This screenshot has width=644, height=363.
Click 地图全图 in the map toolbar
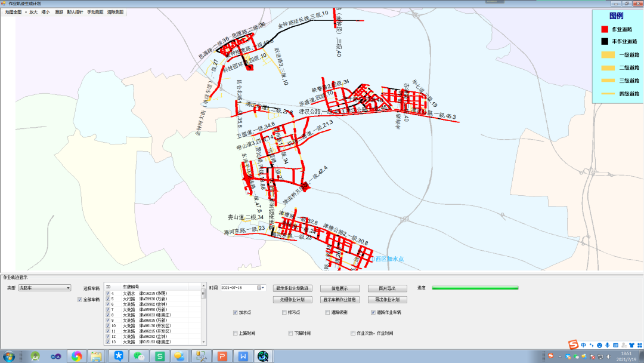click(x=14, y=13)
